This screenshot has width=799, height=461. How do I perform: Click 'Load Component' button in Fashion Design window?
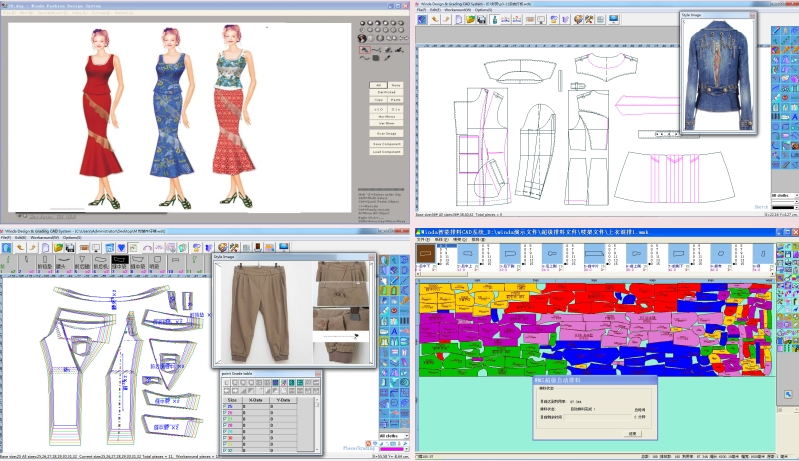pyautogui.click(x=387, y=152)
